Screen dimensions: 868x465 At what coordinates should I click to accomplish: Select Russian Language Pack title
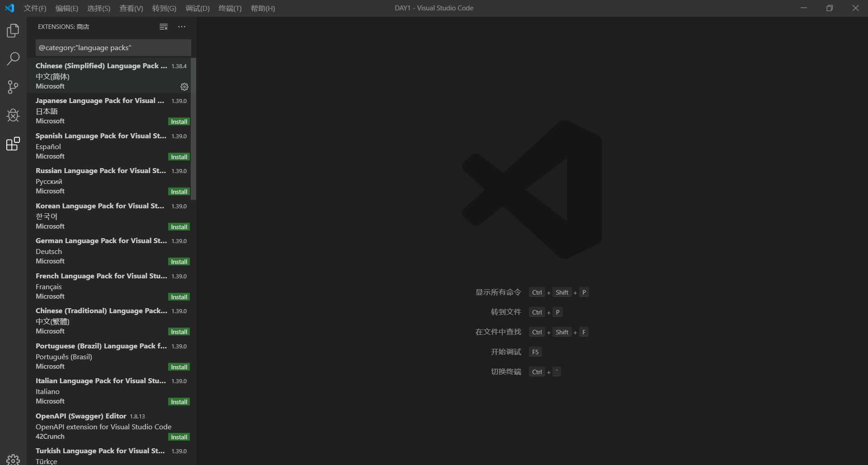[x=101, y=170]
